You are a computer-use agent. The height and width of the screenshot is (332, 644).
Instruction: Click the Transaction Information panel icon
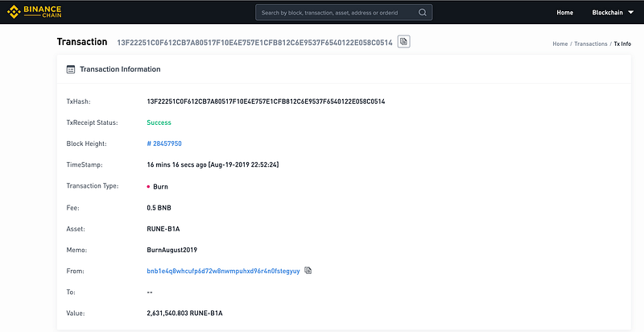click(x=71, y=69)
